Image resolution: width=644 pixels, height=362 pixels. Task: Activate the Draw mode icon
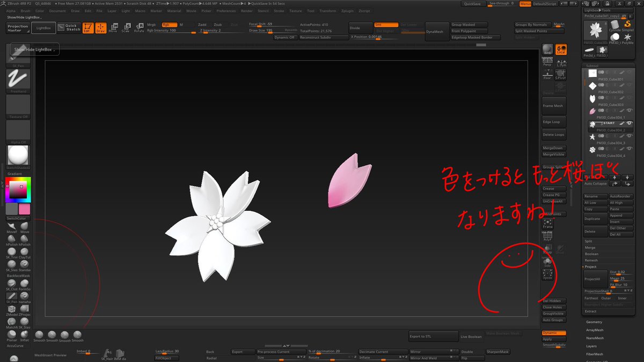pos(100,28)
